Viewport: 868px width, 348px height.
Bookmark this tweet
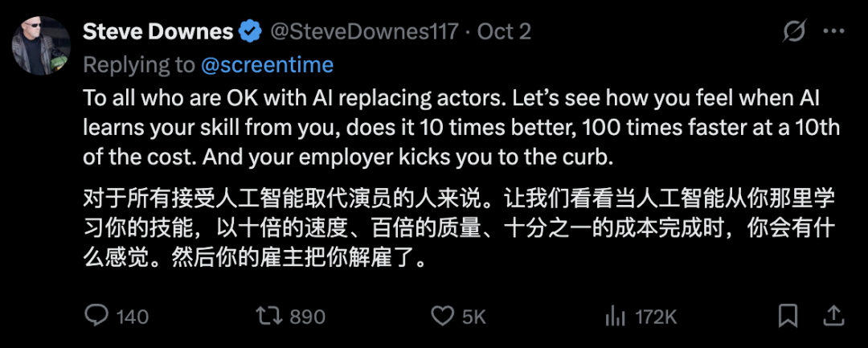(788, 315)
